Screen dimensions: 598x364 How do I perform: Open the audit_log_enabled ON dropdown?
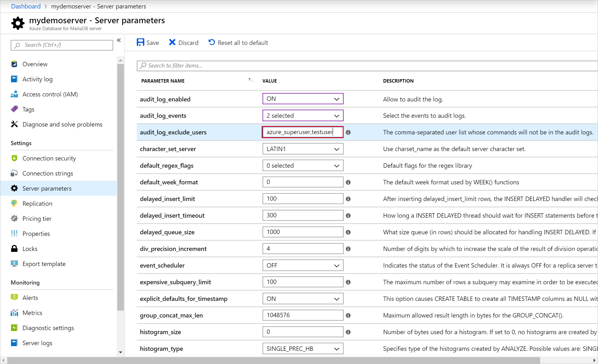[x=302, y=99]
